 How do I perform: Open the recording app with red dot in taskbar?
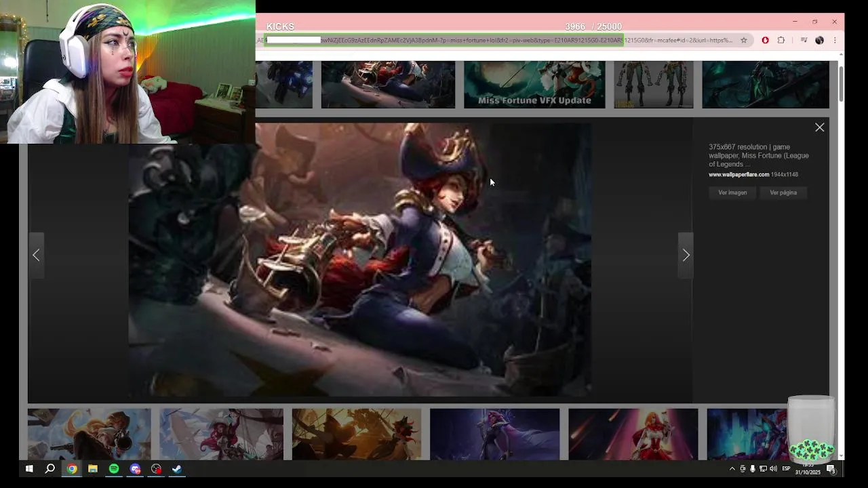pyautogui.click(x=156, y=468)
